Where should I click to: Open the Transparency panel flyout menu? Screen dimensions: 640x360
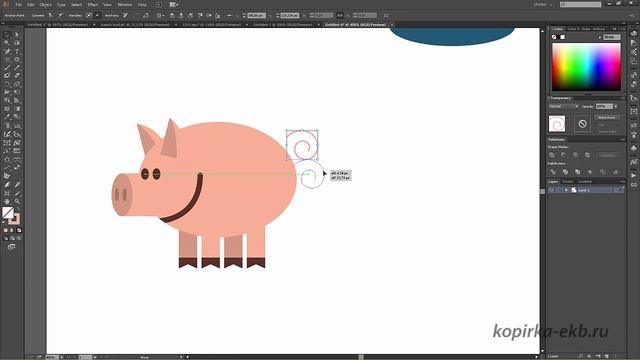622,98
